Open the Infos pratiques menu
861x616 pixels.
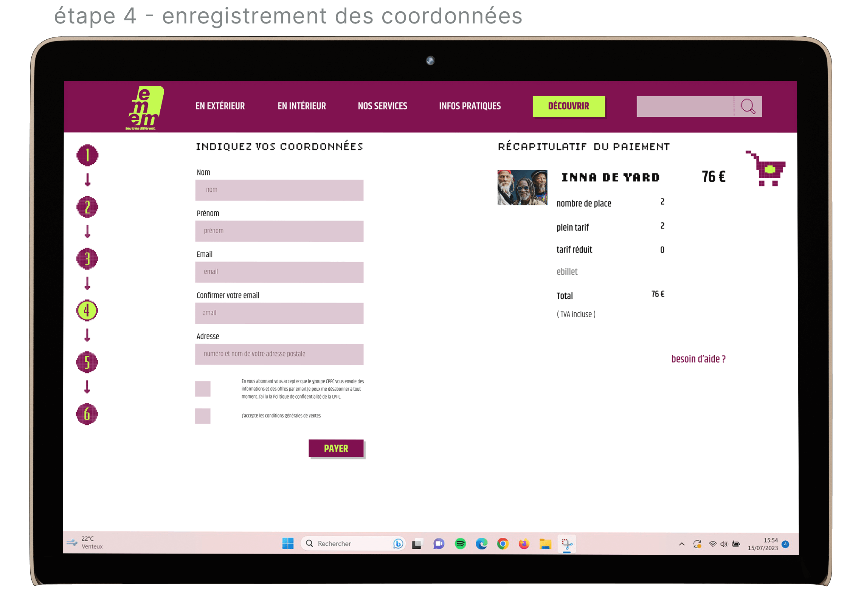pyautogui.click(x=470, y=106)
